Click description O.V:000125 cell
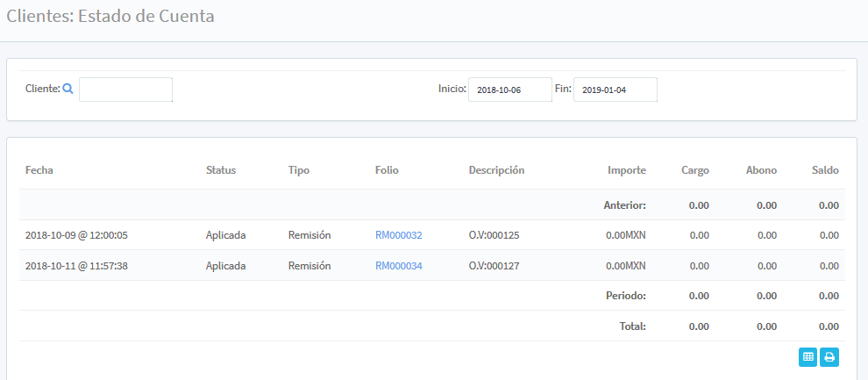868x380 pixels. click(x=494, y=235)
